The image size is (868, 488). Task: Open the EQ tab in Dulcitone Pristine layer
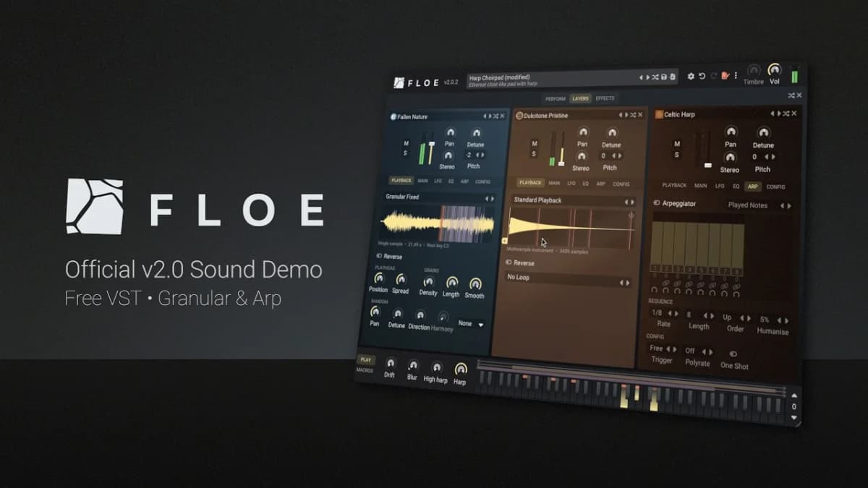[x=585, y=184]
